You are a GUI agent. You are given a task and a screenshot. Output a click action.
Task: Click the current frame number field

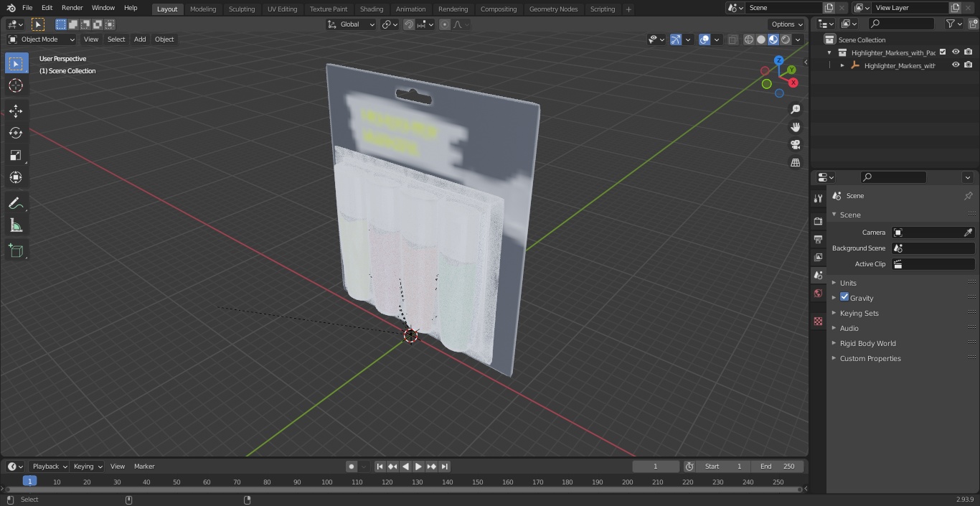(656, 467)
